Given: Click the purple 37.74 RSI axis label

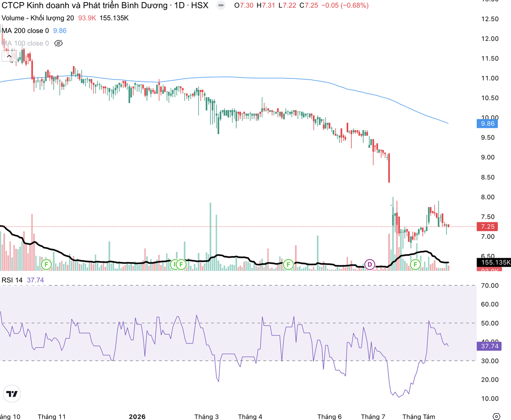Looking at the screenshot, I should pos(489,346).
